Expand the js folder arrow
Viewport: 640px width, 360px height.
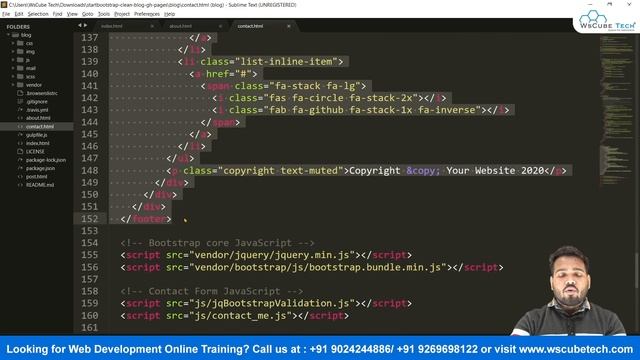point(13,60)
